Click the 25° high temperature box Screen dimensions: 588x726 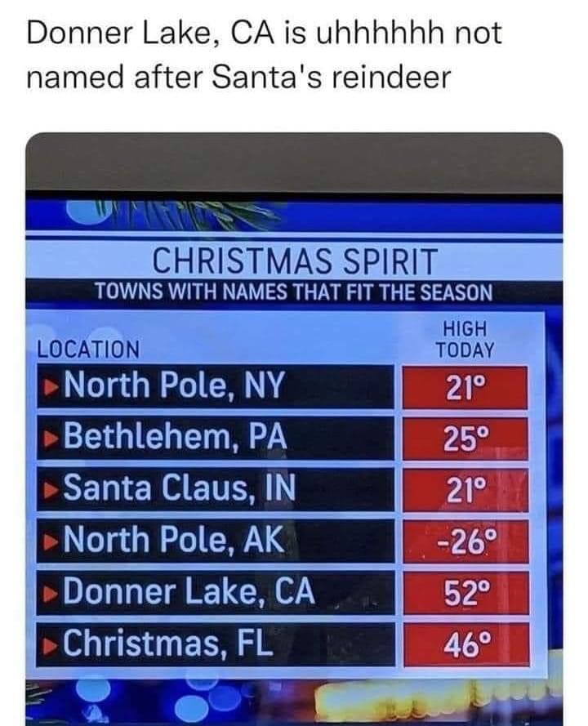click(465, 439)
